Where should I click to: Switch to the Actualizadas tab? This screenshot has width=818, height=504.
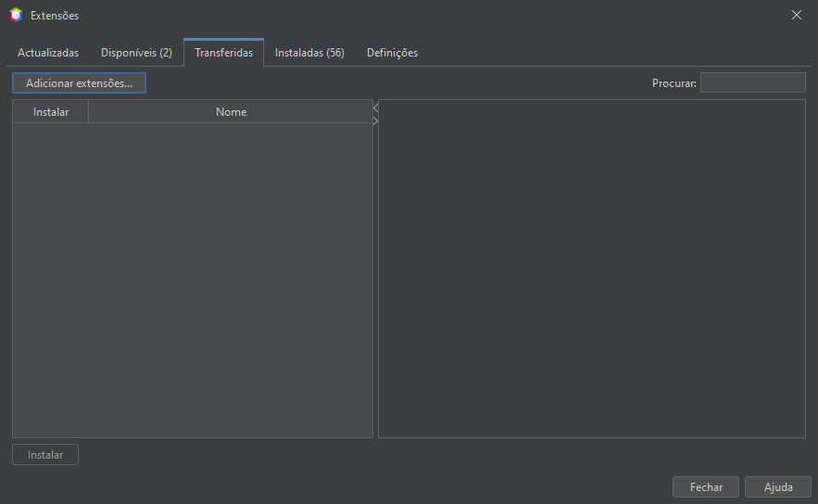point(48,53)
